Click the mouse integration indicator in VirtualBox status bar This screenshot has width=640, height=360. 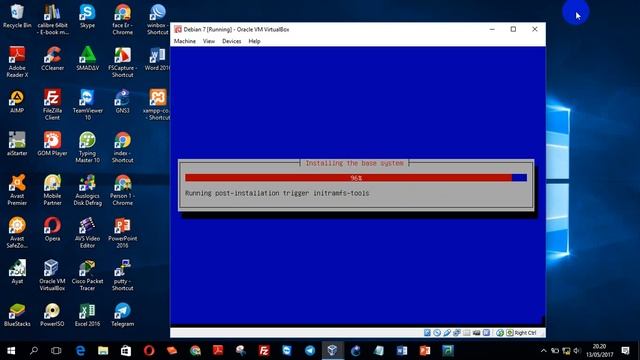click(x=500, y=333)
